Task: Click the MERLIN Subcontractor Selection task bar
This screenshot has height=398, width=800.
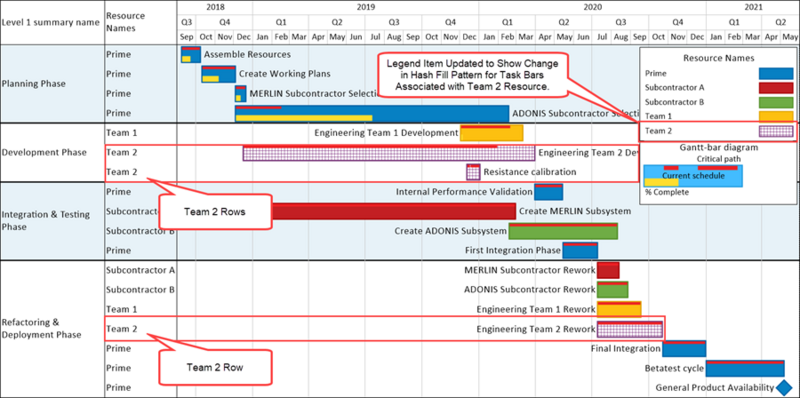Action: tap(240, 93)
